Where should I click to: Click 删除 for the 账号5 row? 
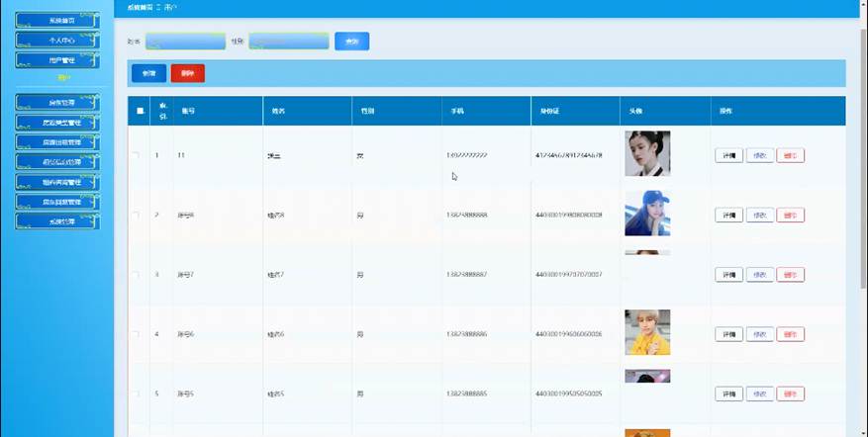791,393
